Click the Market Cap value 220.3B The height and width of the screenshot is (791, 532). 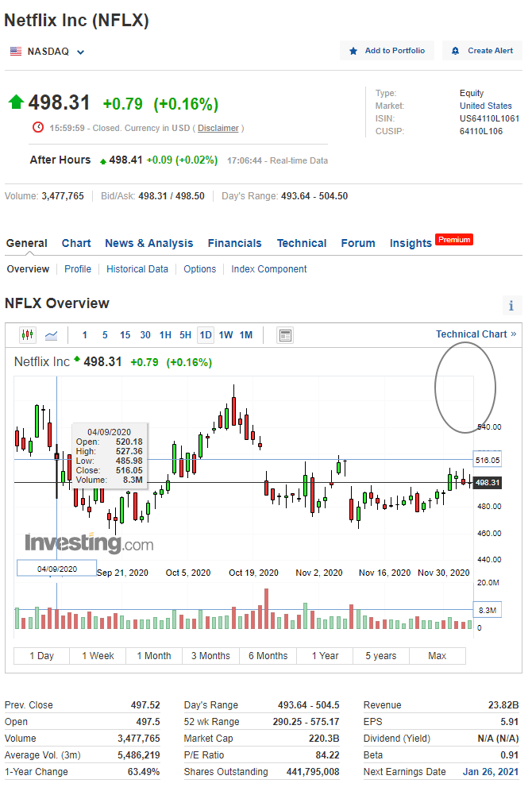click(324, 739)
